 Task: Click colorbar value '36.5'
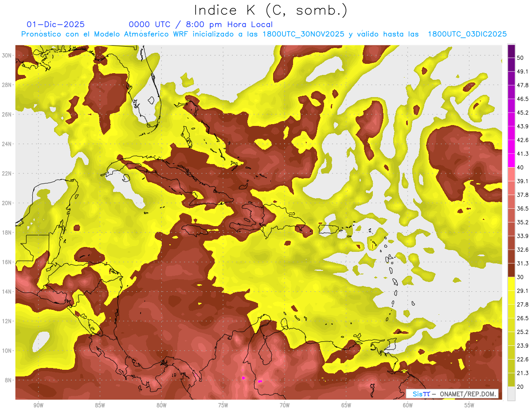(x=522, y=208)
